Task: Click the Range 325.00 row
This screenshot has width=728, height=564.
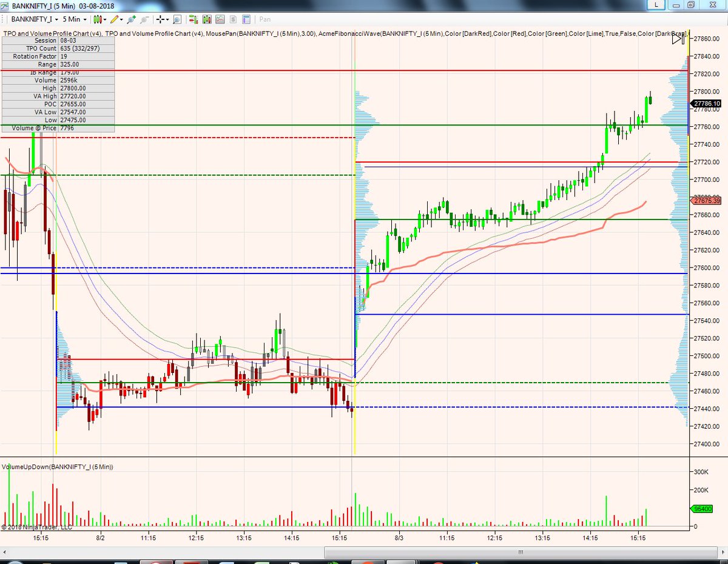Action: click(57, 64)
